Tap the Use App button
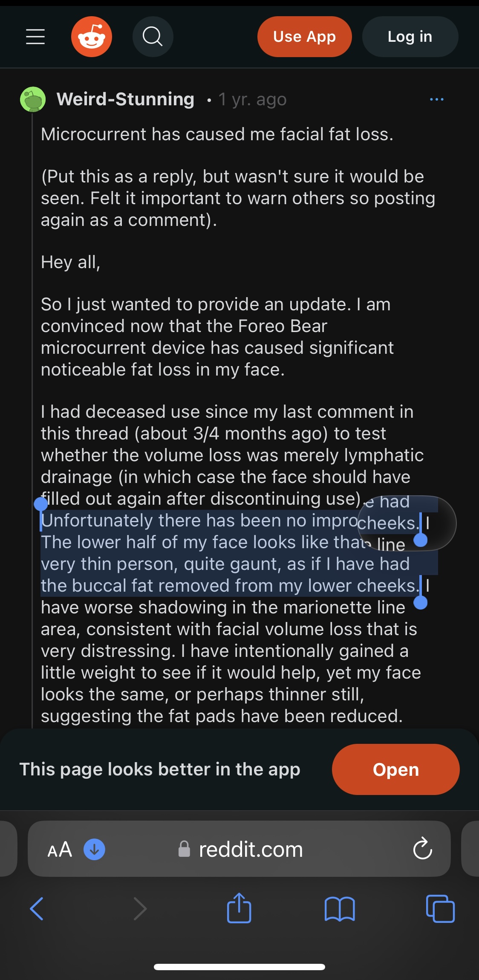This screenshot has height=980, width=479. (x=305, y=37)
